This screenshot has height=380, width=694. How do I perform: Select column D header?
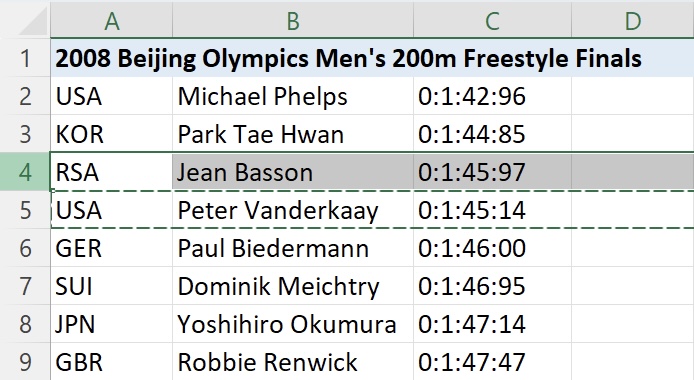pyautogui.click(x=632, y=19)
